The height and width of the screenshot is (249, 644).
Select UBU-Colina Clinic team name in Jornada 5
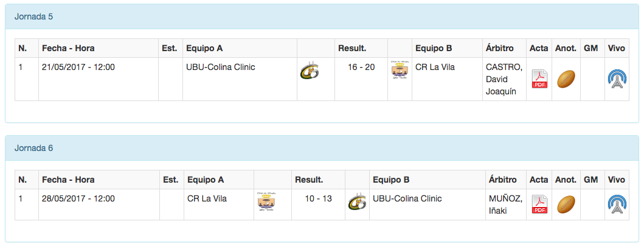point(220,67)
